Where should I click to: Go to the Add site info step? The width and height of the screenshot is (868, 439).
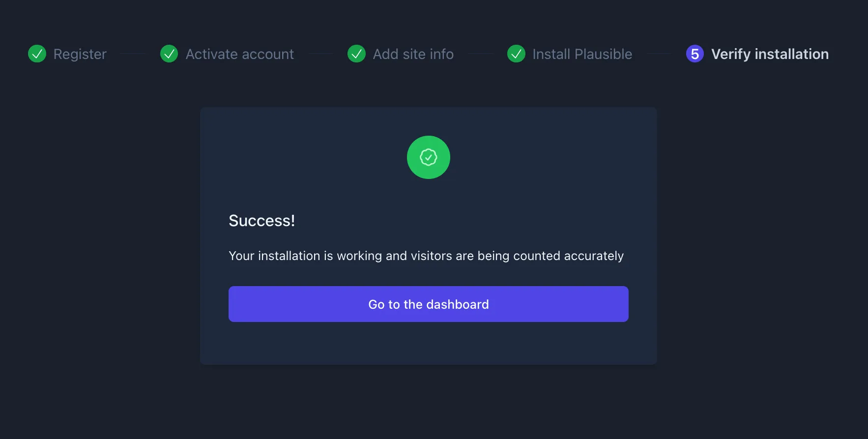pyautogui.click(x=413, y=54)
